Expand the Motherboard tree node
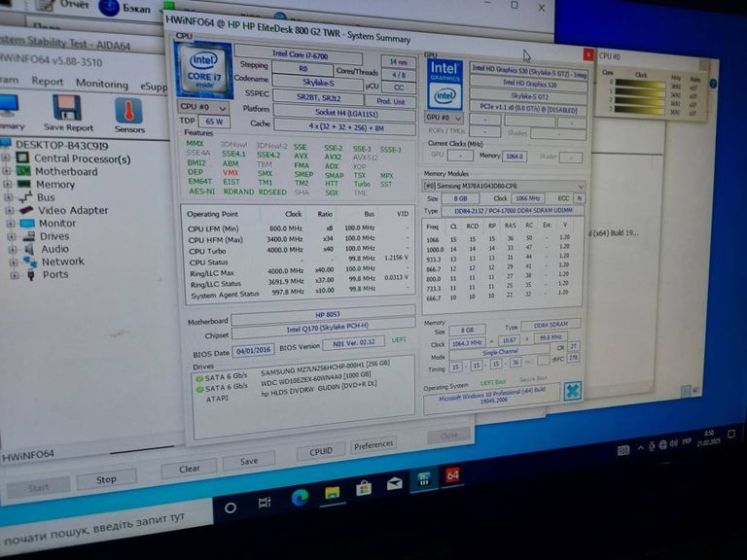This screenshot has width=747, height=560. tap(7, 170)
